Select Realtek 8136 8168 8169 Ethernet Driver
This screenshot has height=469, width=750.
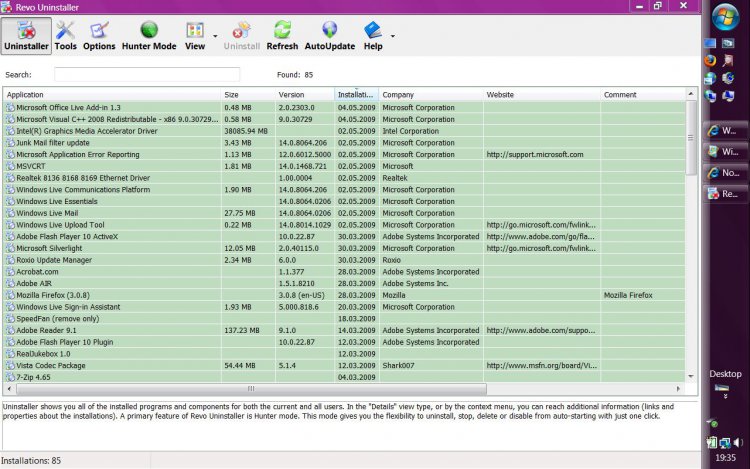[83, 178]
